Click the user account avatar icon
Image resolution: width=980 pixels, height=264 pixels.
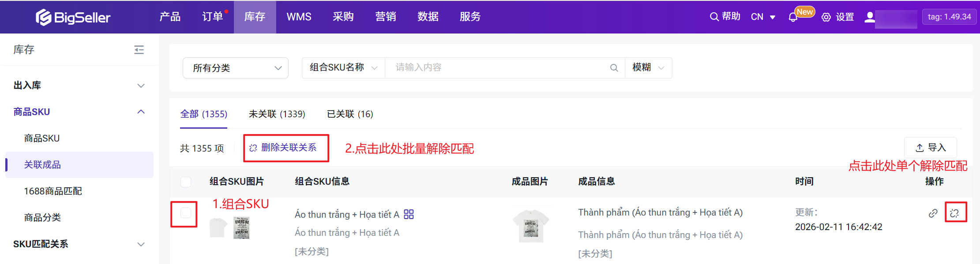pyautogui.click(x=869, y=17)
